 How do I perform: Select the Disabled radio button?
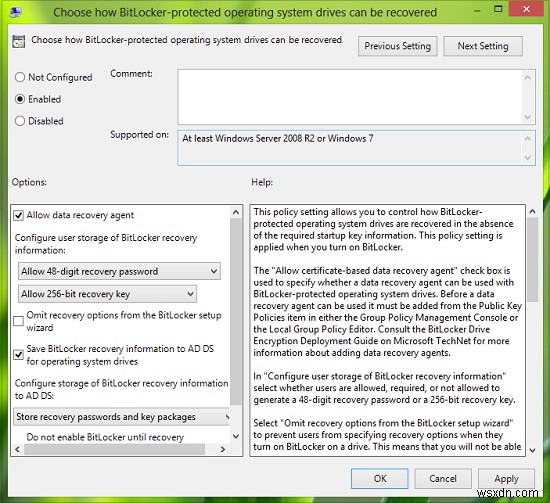point(20,121)
